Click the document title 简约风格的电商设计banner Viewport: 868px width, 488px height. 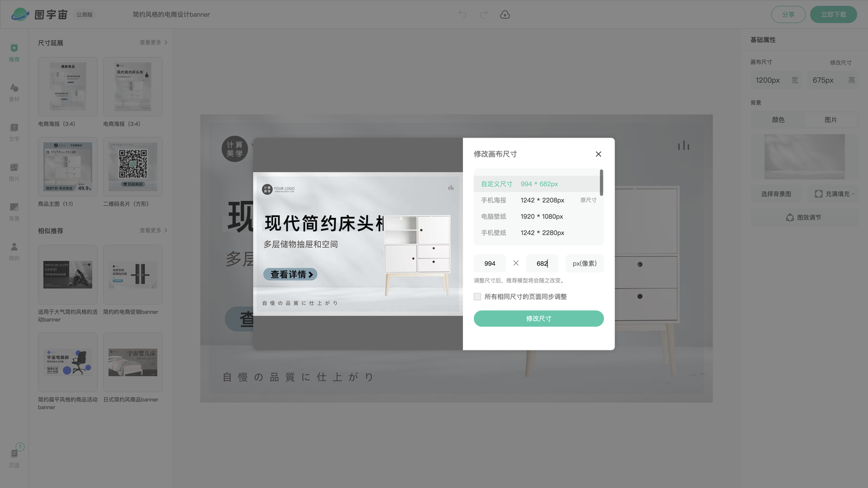tap(171, 14)
